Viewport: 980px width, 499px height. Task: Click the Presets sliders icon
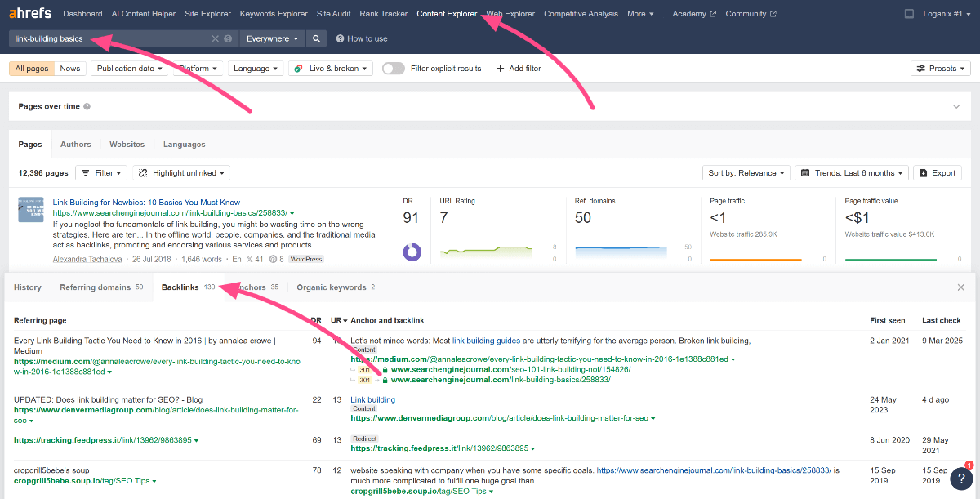pos(921,69)
